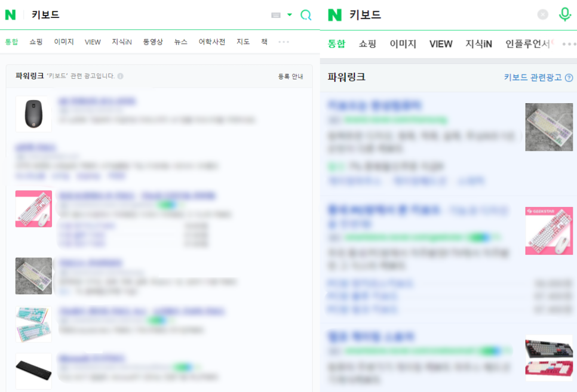Viewport: 577px width, 392px height.
Task: Open the VIEW tab in desktop view
Action: (x=93, y=42)
